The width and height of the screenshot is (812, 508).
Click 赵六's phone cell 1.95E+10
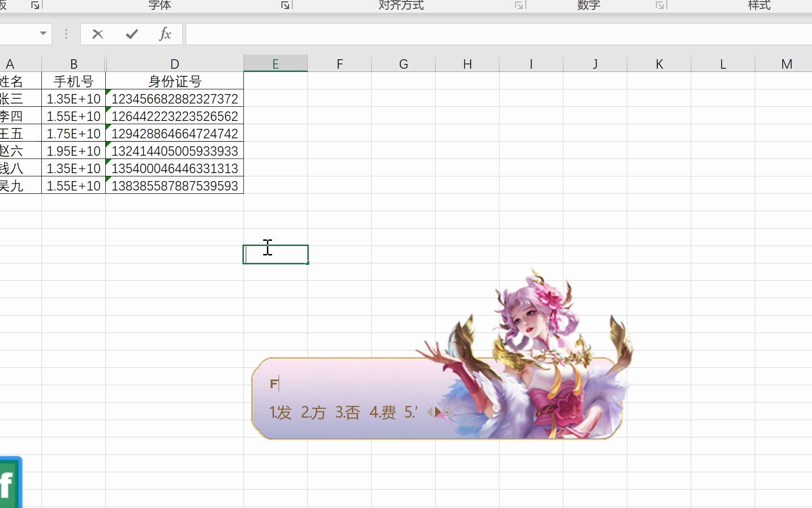74,151
